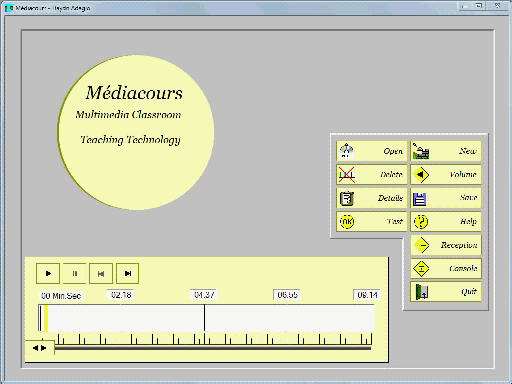Viewport: 512px width, 384px height.
Task: Open the Console button
Action: [x=446, y=268]
